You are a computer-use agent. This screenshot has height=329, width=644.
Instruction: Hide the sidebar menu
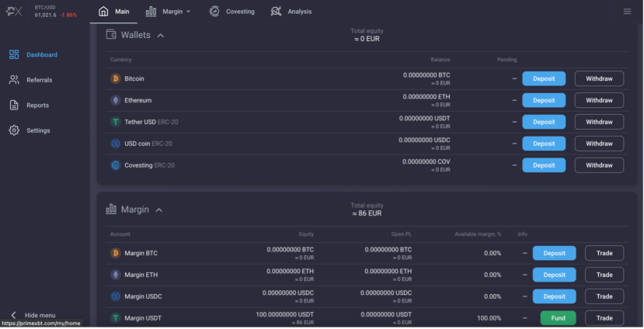point(33,315)
